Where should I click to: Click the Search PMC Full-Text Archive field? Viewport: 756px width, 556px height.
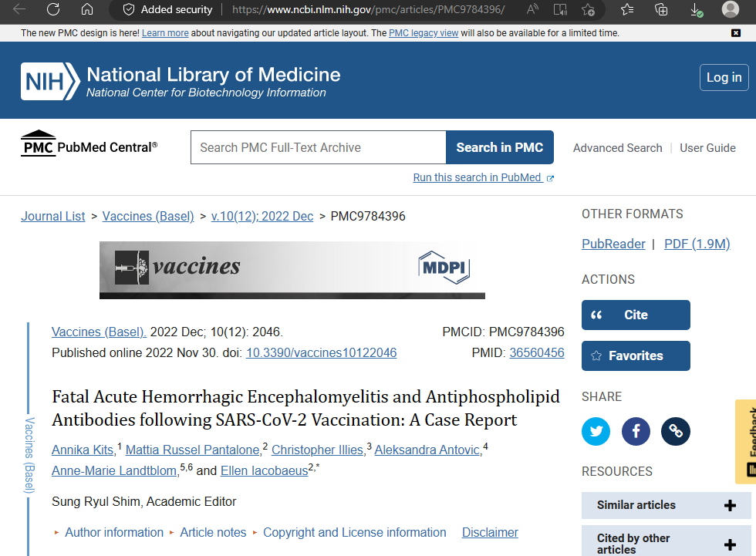pyautogui.click(x=318, y=147)
